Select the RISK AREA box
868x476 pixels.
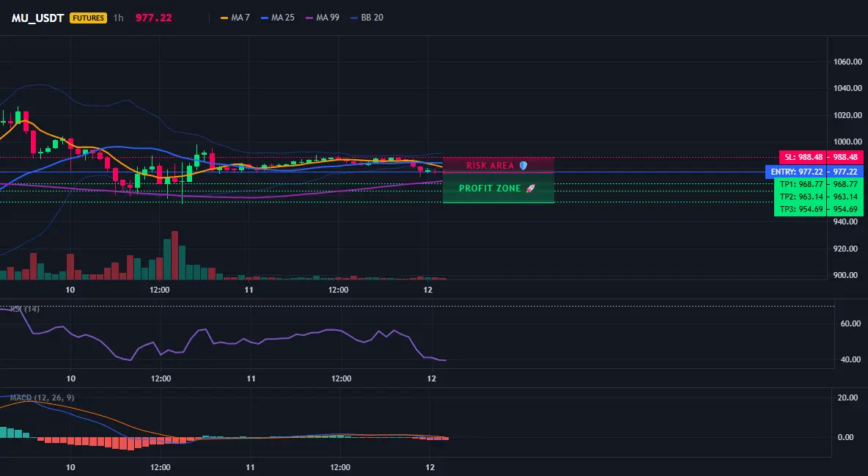[x=499, y=165]
